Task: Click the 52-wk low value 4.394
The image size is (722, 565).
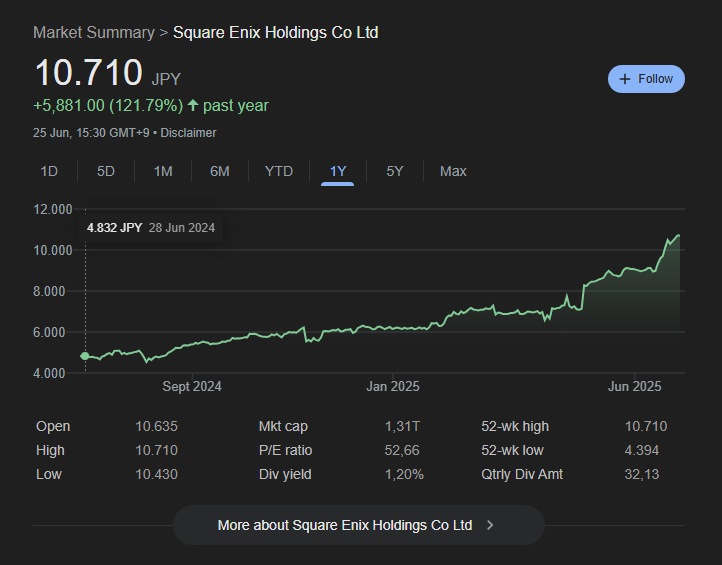Action: 641,450
